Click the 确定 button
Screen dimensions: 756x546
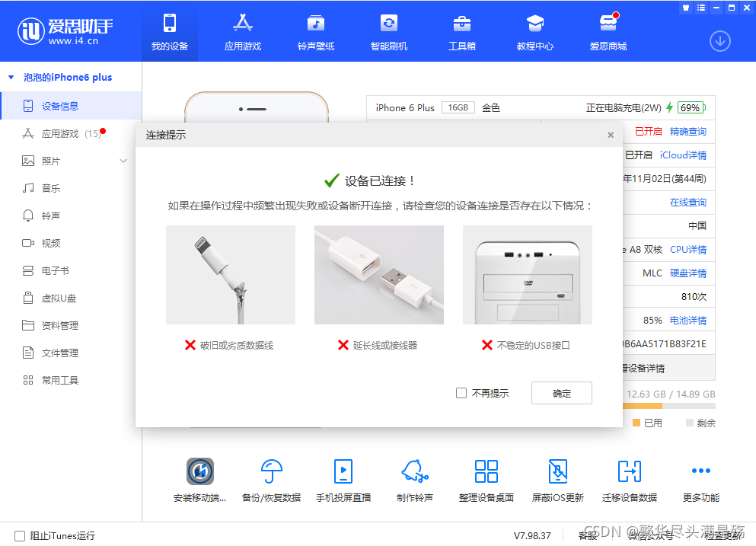[x=562, y=393]
